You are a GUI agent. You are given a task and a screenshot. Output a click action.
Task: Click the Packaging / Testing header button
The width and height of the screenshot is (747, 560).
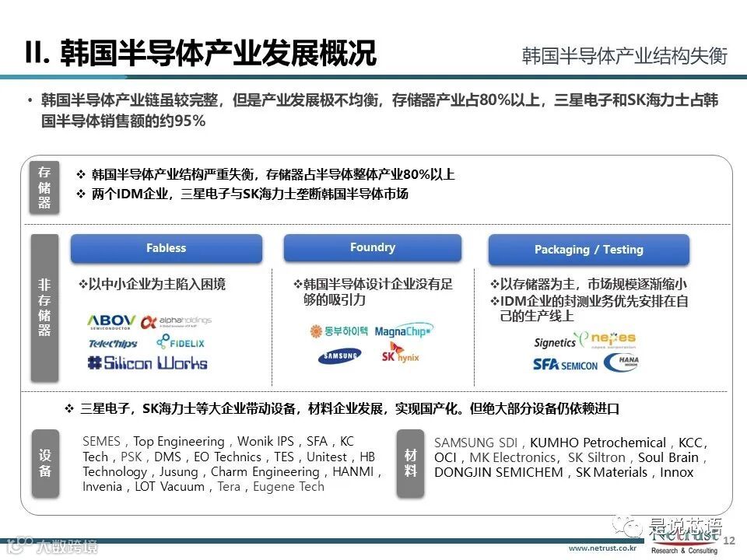pyautogui.click(x=589, y=250)
